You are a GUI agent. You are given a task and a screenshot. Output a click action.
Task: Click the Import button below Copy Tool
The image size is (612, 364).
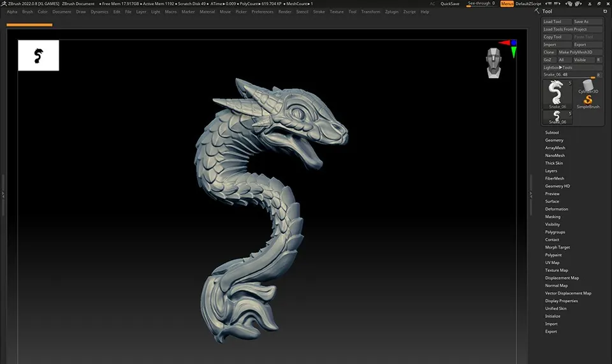click(x=557, y=45)
